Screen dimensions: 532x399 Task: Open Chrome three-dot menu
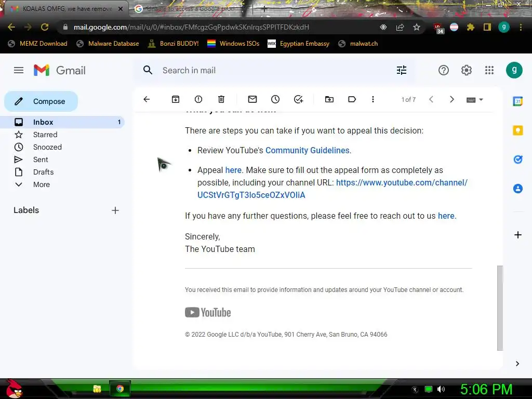[x=521, y=27]
